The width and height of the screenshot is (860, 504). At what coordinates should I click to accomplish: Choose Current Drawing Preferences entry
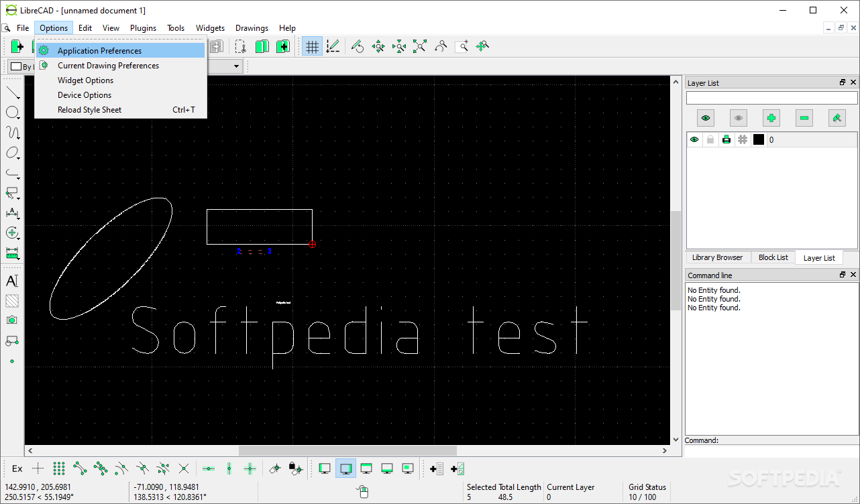[x=121, y=65]
